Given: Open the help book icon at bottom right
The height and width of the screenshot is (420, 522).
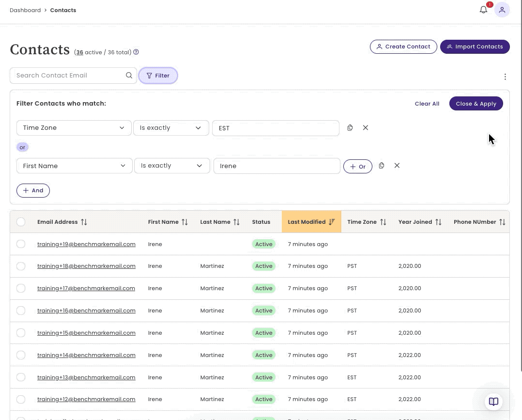Looking at the screenshot, I should point(493,402).
